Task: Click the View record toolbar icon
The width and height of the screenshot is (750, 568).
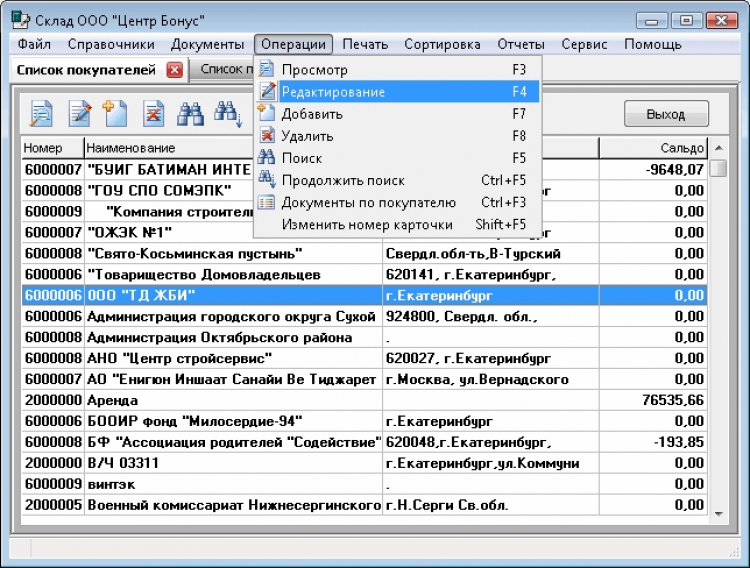Action: pos(41,113)
